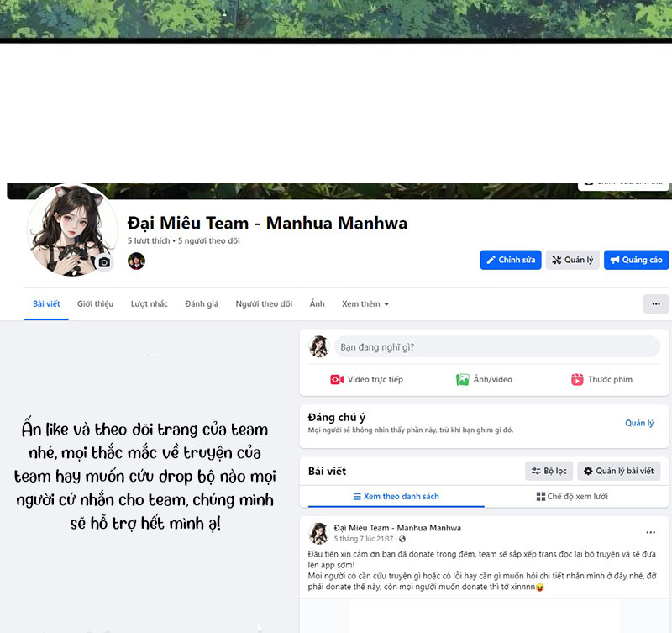Click the Chỉnh sửa edit button
This screenshot has height=633, width=672.
coord(511,260)
